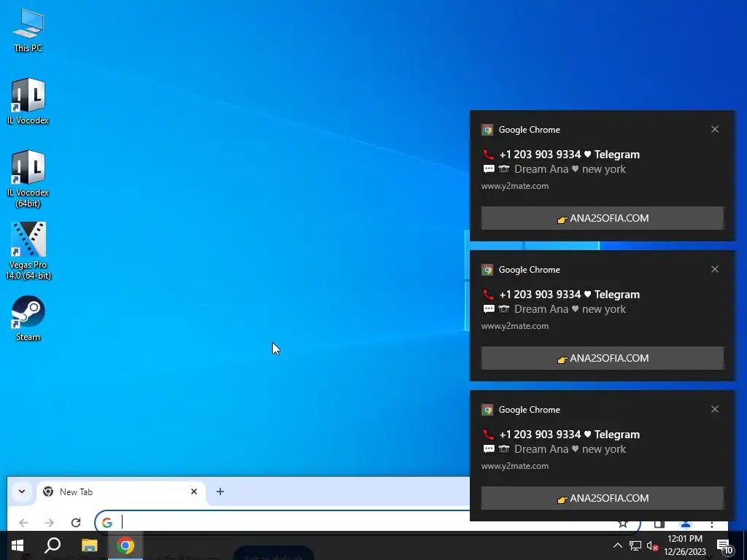
Task: Open Chrome three-dot menu
Action: [x=712, y=524]
